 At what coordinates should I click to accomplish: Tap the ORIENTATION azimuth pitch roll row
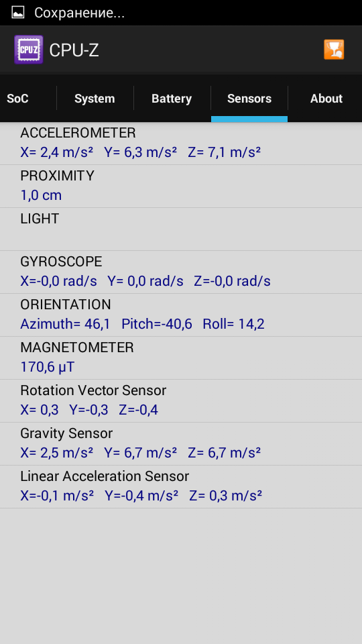[181, 315]
